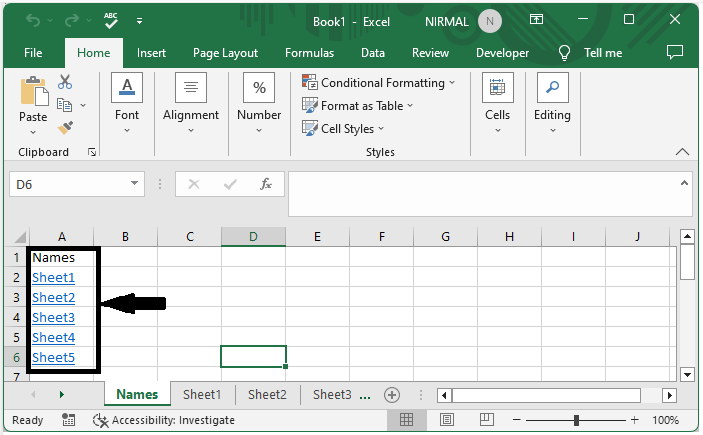This screenshot has width=703, height=435.
Task: Select the Format Painter brush
Action: pyautogui.click(x=65, y=128)
